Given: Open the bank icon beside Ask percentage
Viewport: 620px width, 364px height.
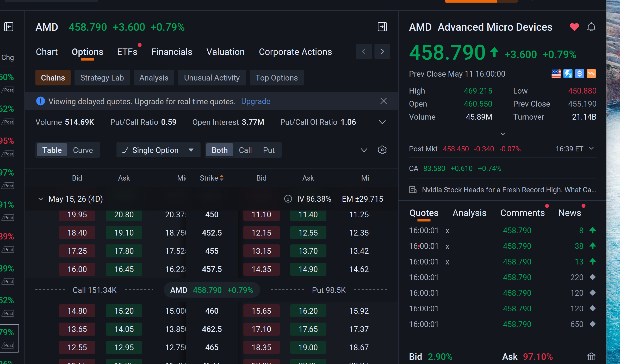Looking at the screenshot, I should [591, 356].
